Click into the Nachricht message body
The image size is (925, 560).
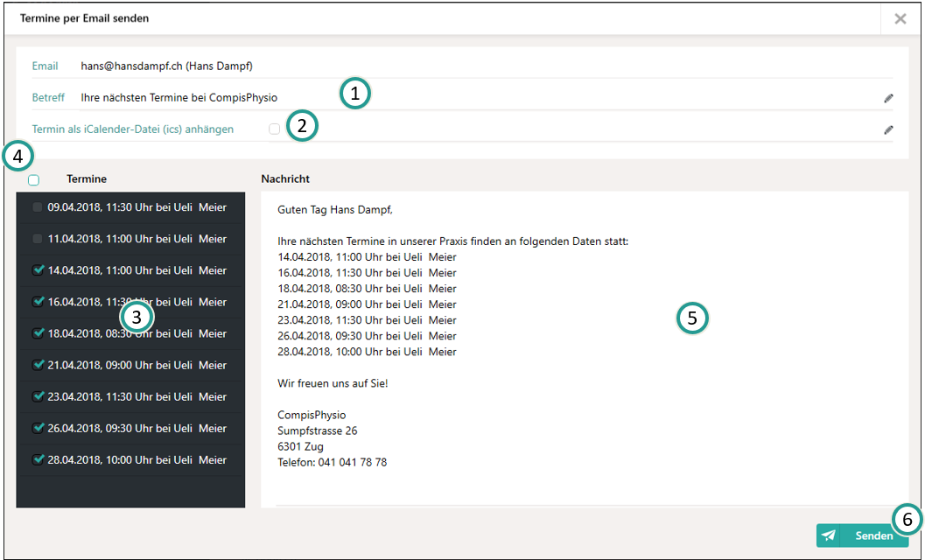[x=585, y=349]
